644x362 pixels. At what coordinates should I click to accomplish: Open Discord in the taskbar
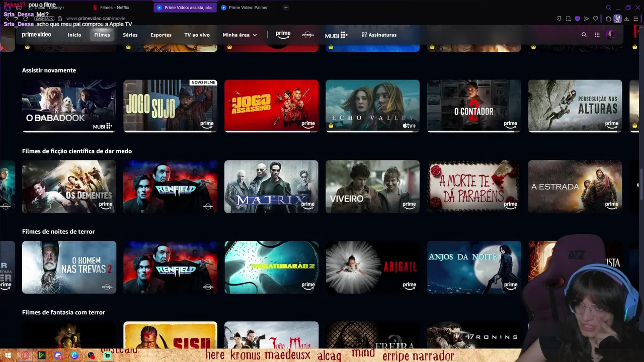click(58, 355)
